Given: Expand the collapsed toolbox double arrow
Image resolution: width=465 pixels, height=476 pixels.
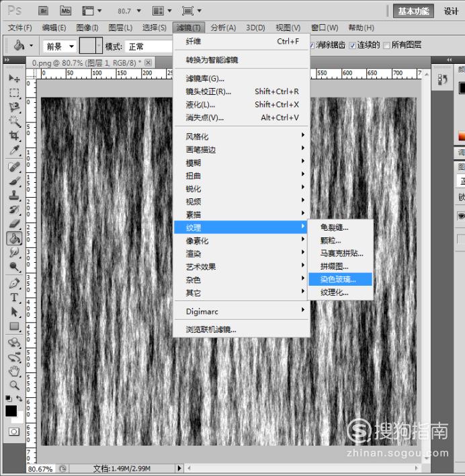Looking at the screenshot, I should [7, 60].
